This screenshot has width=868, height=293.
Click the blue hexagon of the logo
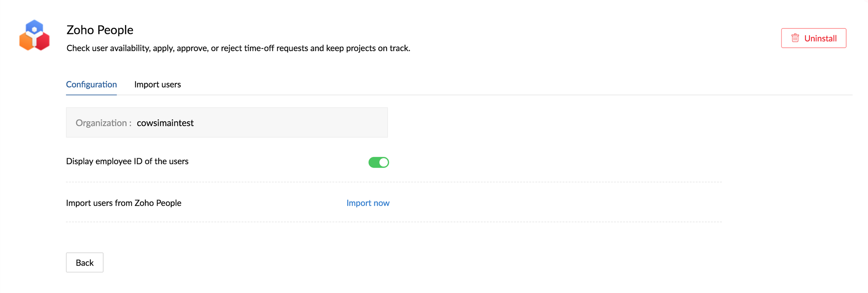tap(34, 28)
